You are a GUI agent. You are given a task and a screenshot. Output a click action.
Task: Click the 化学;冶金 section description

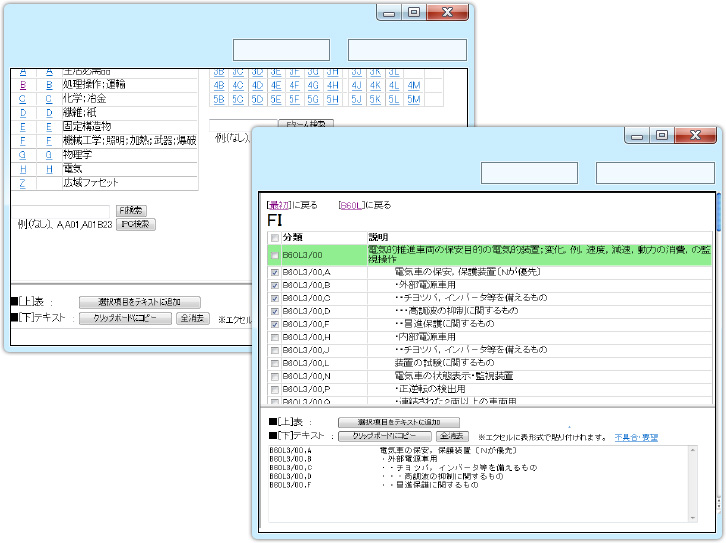coord(85,99)
